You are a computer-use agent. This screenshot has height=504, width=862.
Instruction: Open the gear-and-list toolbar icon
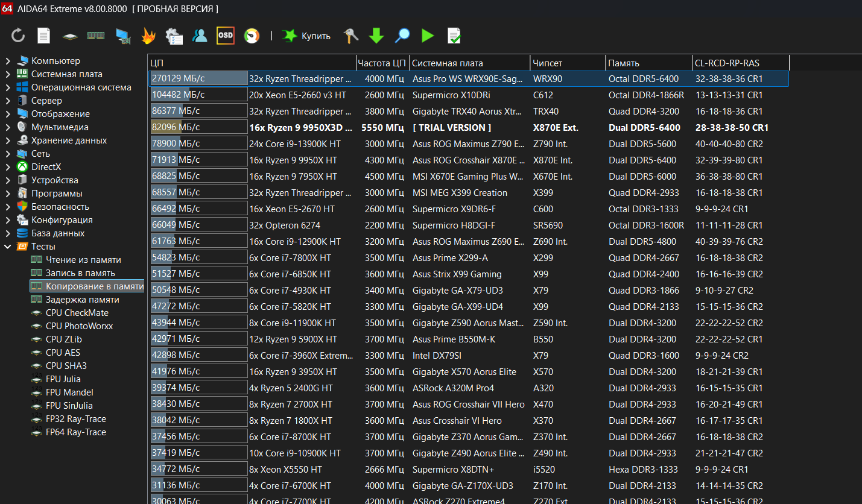pos(174,36)
